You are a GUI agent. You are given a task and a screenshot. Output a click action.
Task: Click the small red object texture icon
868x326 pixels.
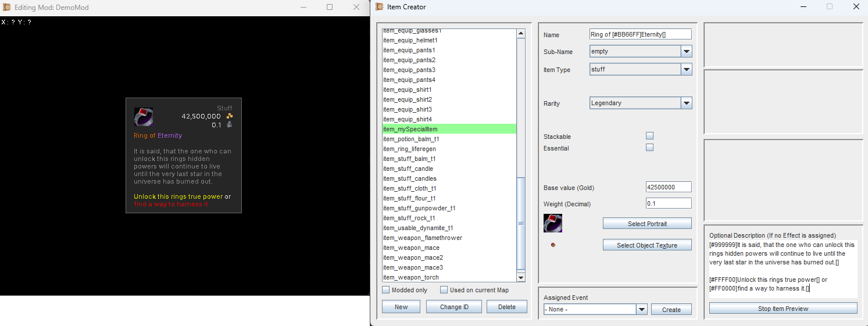click(x=553, y=245)
